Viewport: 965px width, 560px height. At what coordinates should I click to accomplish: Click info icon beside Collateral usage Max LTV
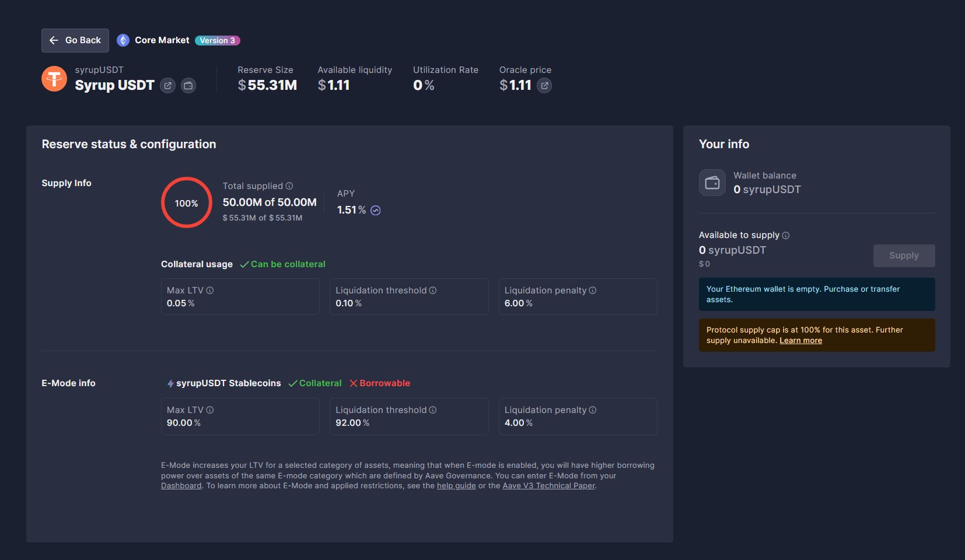(210, 290)
